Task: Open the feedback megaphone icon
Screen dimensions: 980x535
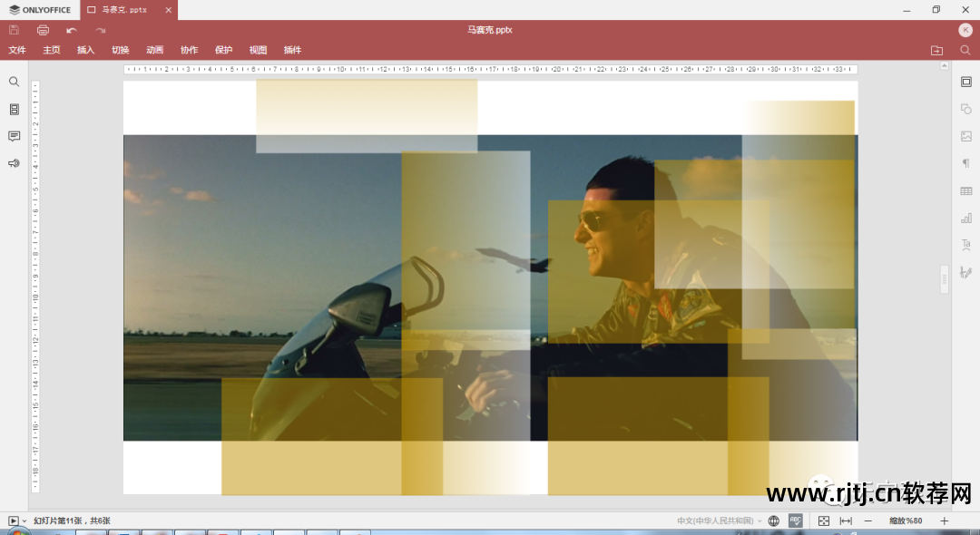Action: coord(14,163)
